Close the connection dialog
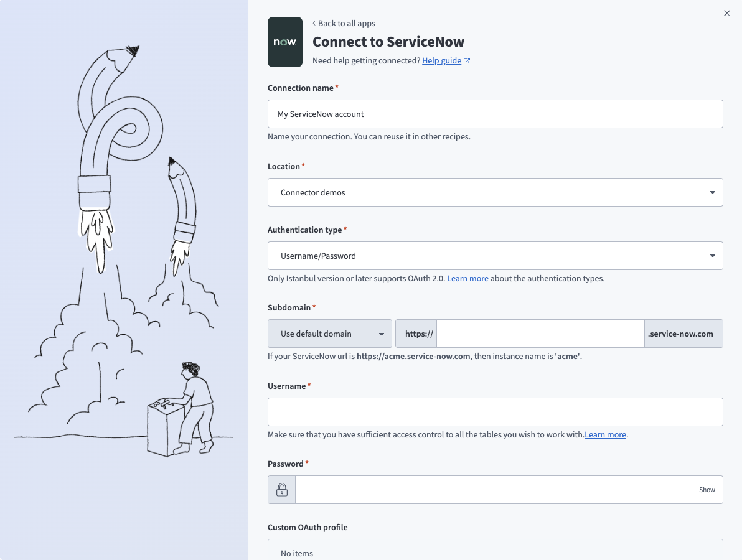 coord(726,13)
